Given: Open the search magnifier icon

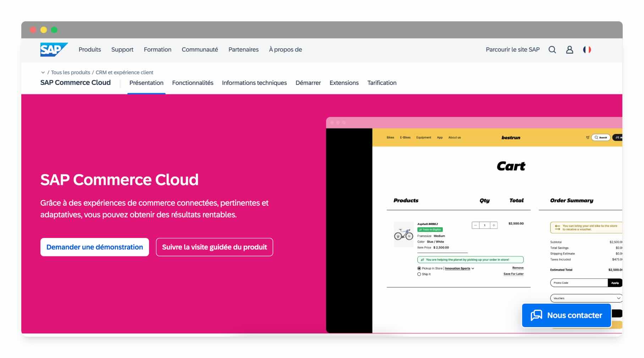Looking at the screenshot, I should [552, 50].
